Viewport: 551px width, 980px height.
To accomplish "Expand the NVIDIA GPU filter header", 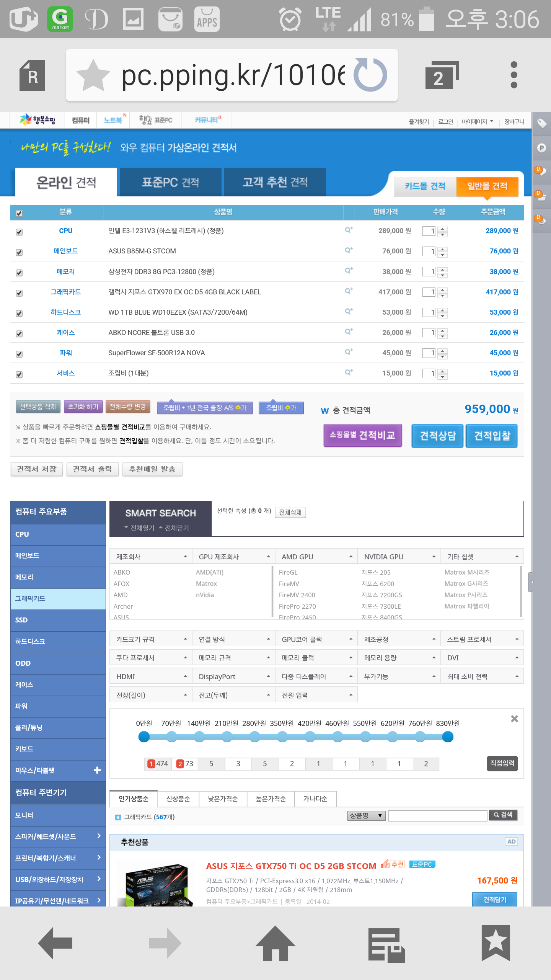I will click(399, 557).
